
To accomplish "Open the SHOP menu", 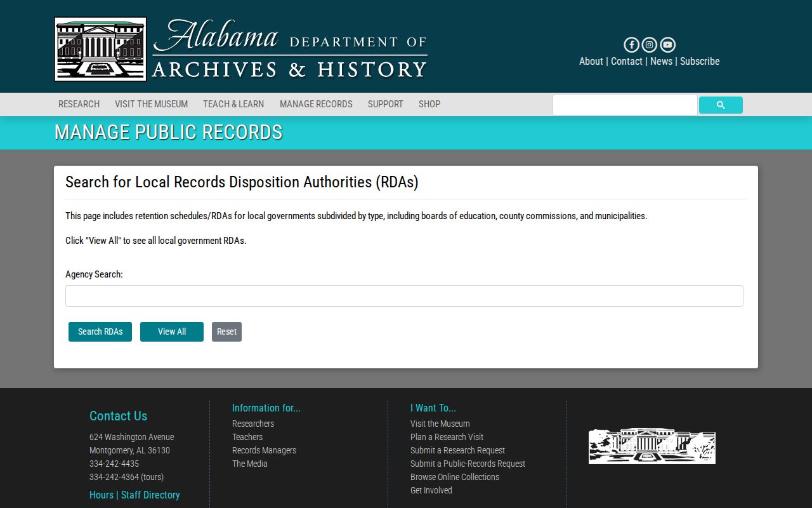I will pyautogui.click(x=429, y=104).
